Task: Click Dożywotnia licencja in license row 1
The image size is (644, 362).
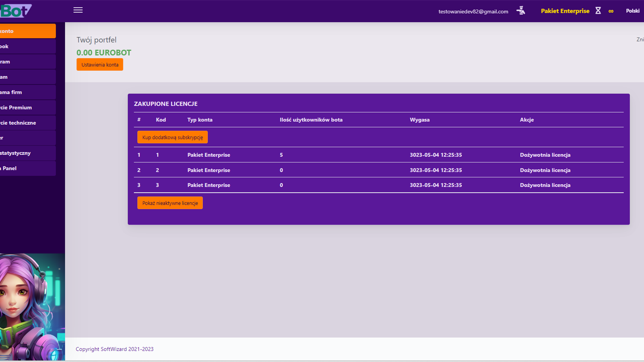Action: click(545, 155)
